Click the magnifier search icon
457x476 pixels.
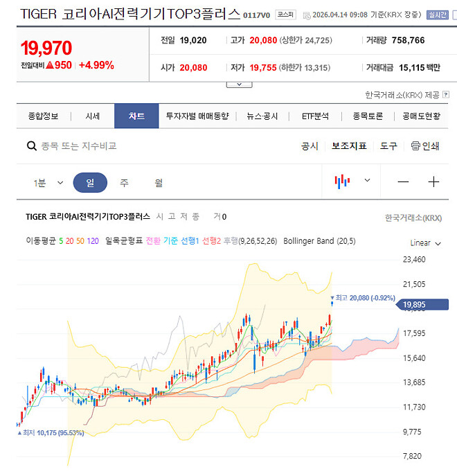click(32, 146)
